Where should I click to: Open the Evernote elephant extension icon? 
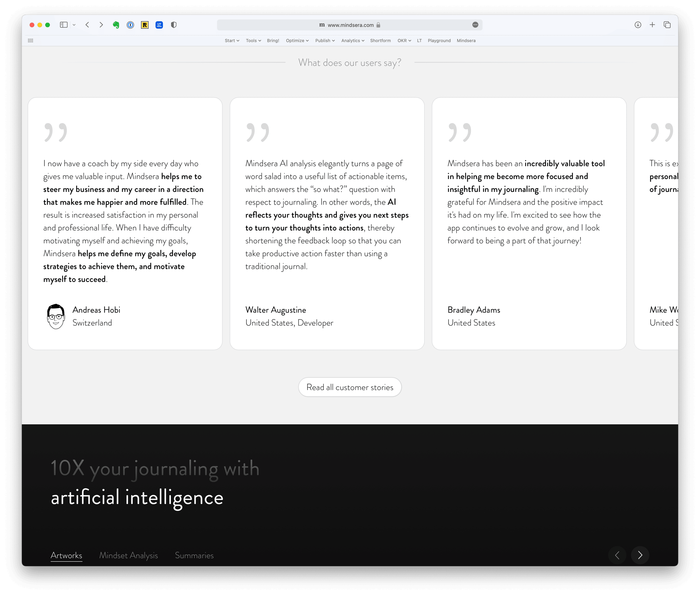tap(116, 24)
